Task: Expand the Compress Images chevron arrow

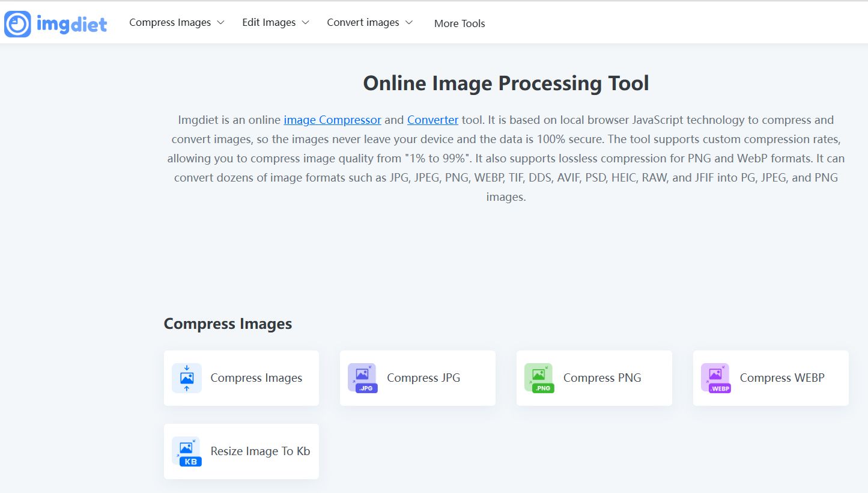Action: [220, 23]
